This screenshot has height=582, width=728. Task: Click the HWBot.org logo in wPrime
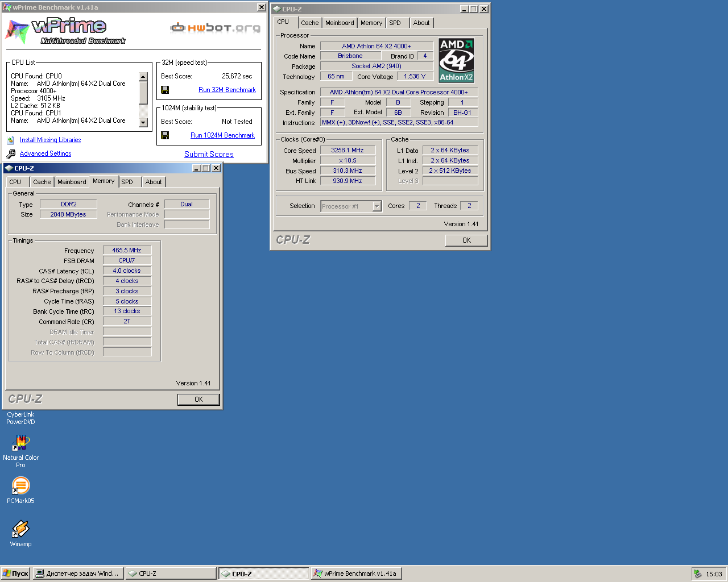coord(216,27)
